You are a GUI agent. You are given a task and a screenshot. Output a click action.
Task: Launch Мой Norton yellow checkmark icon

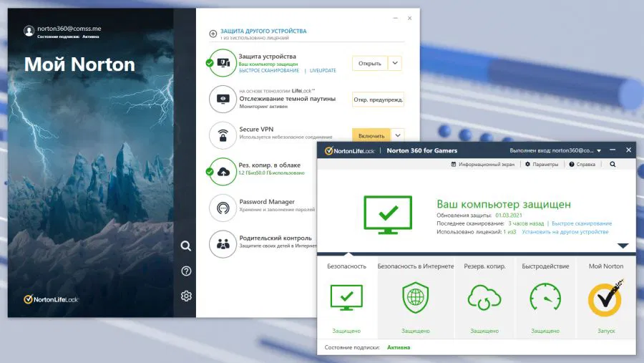point(606,298)
